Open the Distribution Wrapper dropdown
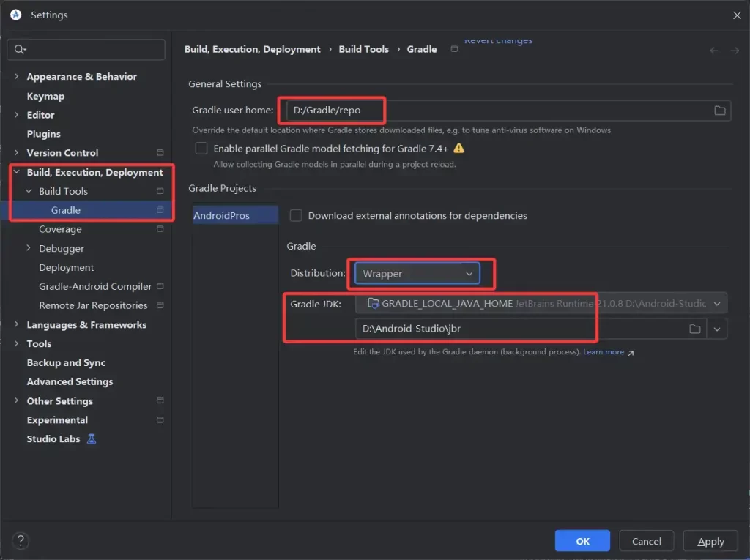Screen dimensions: 750x560 pos(417,274)
